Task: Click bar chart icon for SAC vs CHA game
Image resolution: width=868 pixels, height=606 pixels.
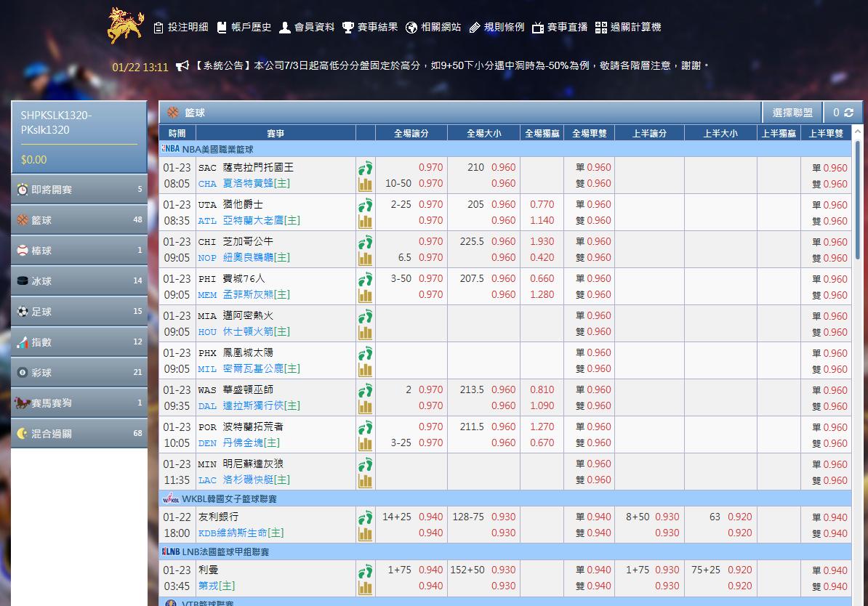Action: tap(366, 185)
